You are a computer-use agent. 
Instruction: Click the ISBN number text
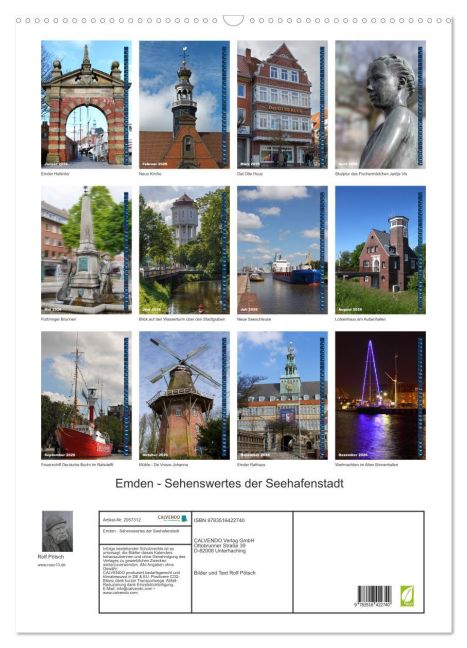(x=219, y=520)
